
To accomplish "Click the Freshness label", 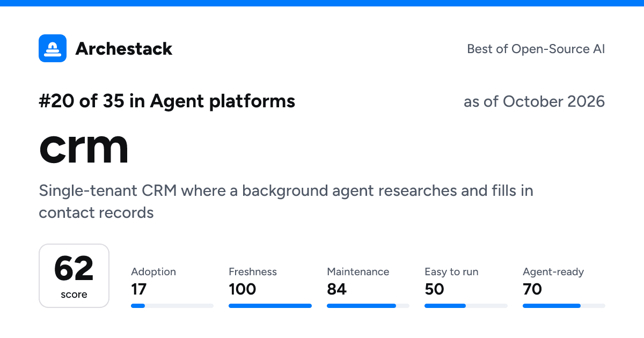I will (253, 272).
